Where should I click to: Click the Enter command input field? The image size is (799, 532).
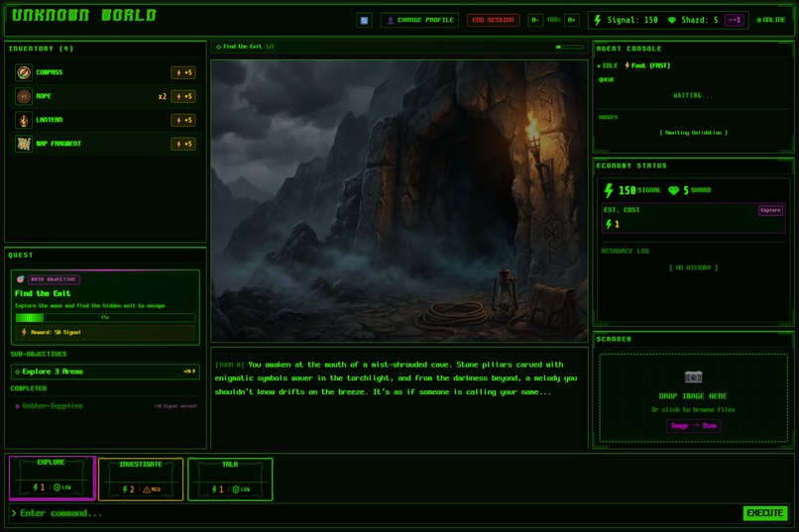pyautogui.click(x=377, y=513)
